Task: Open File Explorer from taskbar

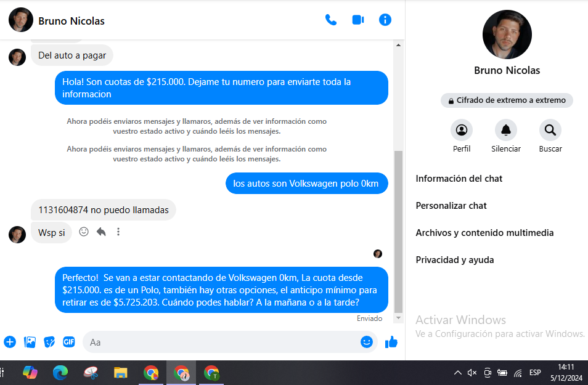Action: (x=121, y=373)
